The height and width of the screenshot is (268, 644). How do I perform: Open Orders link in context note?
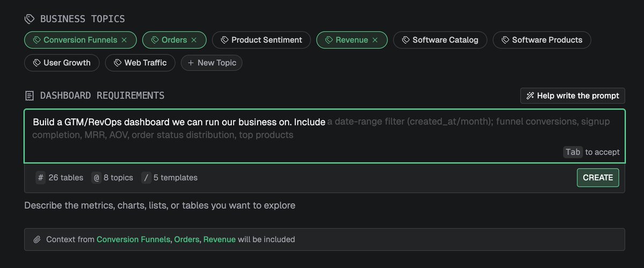click(x=187, y=240)
